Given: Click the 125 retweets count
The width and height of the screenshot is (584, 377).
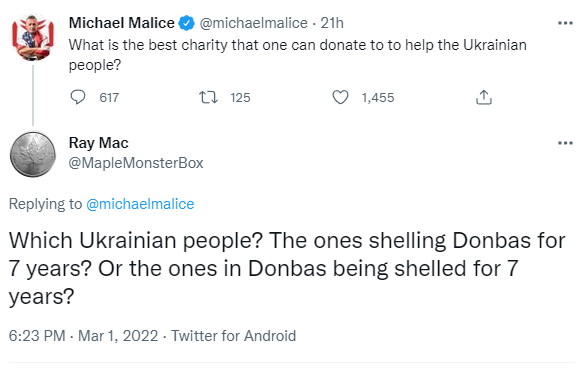Looking at the screenshot, I should click(240, 98).
